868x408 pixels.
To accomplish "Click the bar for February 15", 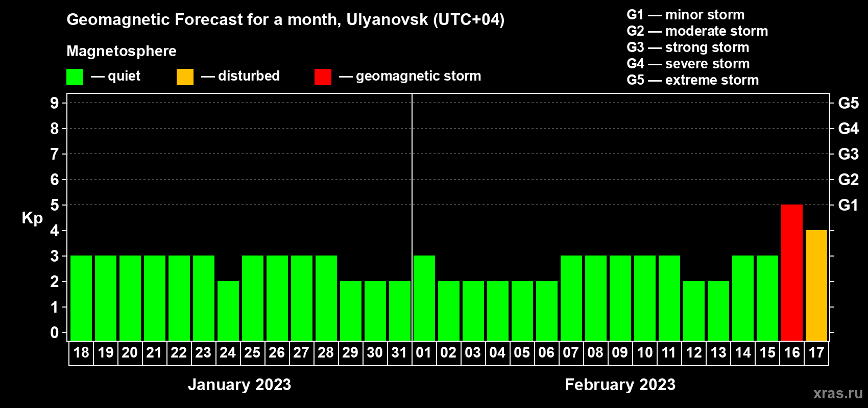I will 767,298.
